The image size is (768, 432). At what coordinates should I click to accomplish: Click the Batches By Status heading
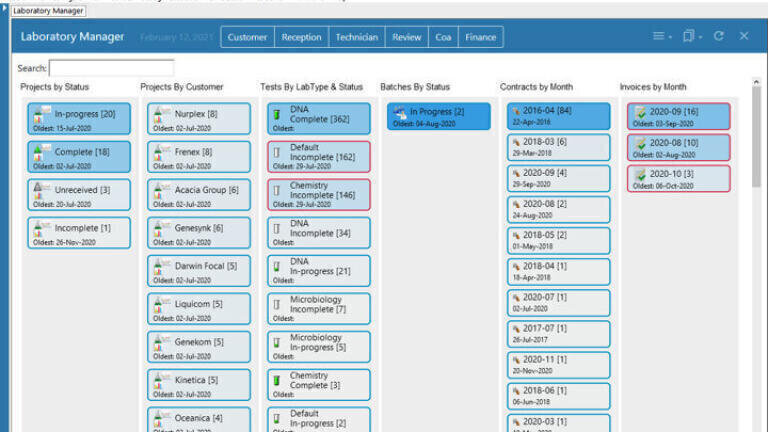pos(415,87)
